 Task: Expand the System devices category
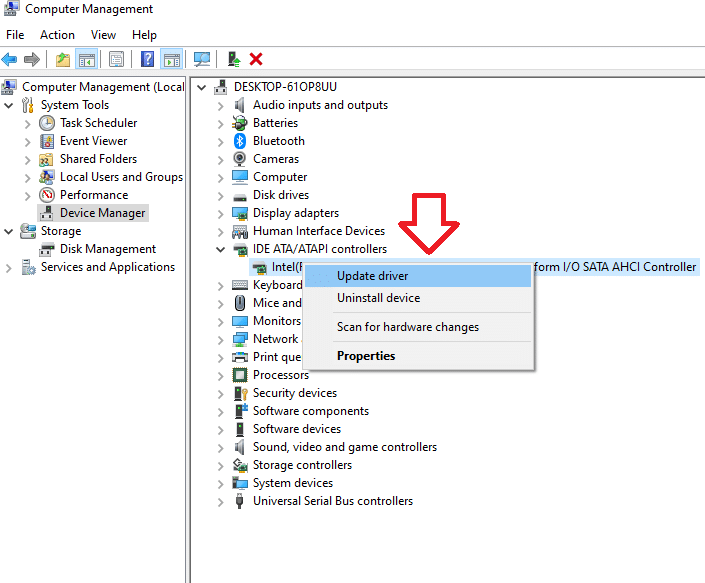(220, 484)
